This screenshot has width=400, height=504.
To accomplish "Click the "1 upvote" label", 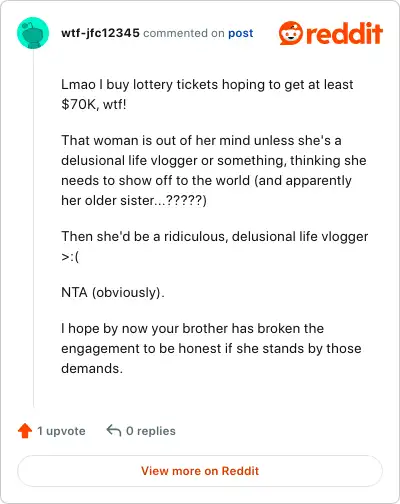I will point(61,431).
